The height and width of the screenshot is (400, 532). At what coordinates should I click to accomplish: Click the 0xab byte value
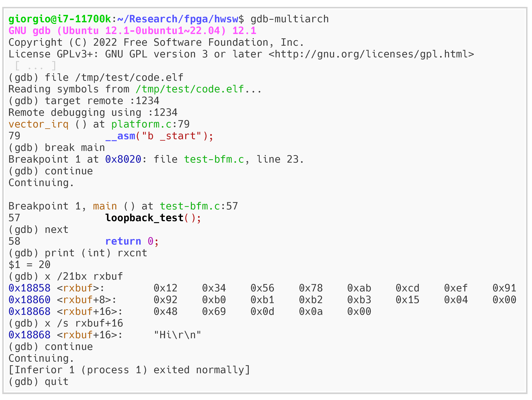(x=359, y=288)
